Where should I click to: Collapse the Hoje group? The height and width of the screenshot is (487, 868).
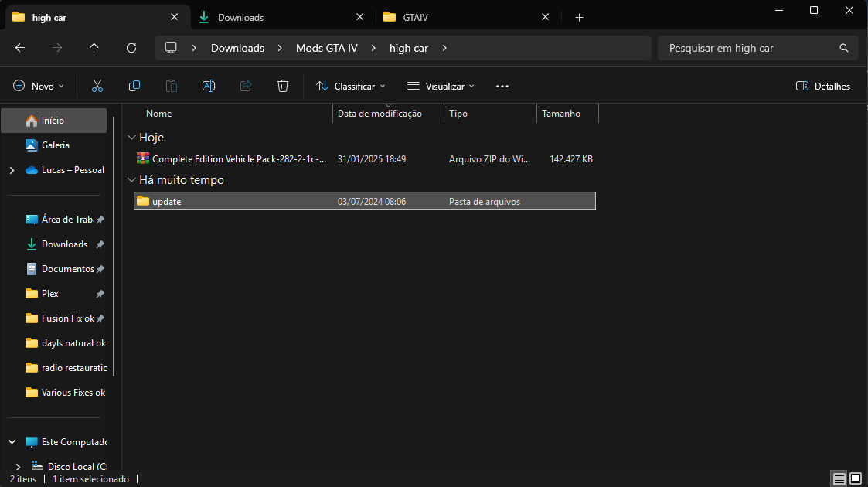point(131,138)
